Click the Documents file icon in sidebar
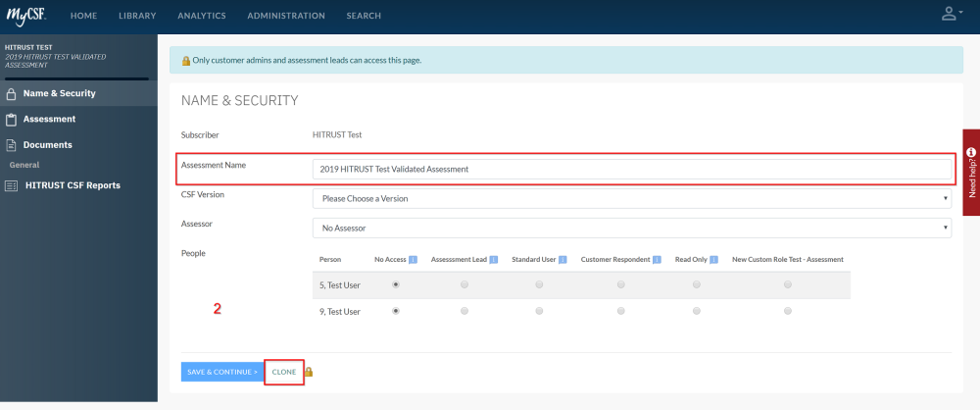Image resolution: width=980 pixels, height=410 pixels. tap(12, 145)
